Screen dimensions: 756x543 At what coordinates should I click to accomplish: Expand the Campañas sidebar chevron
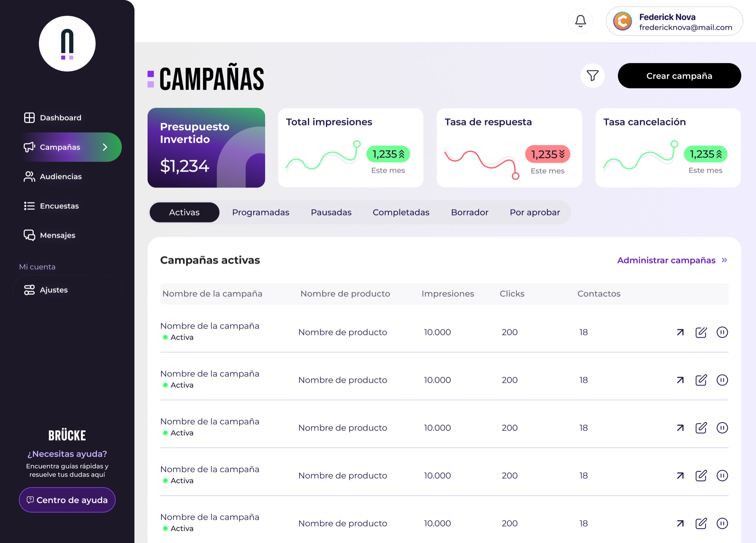(x=105, y=147)
